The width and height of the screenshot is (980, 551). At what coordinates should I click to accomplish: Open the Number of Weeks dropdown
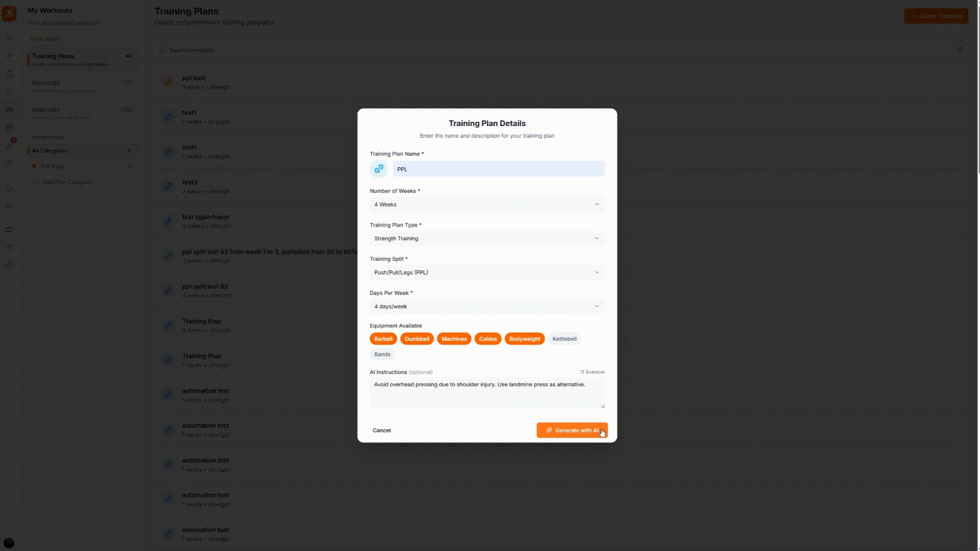pos(486,204)
